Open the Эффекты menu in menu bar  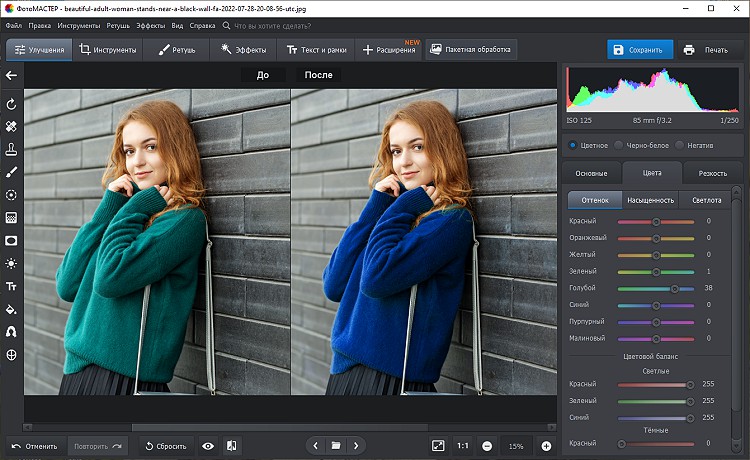pyautogui.click(x=152, y=24)
